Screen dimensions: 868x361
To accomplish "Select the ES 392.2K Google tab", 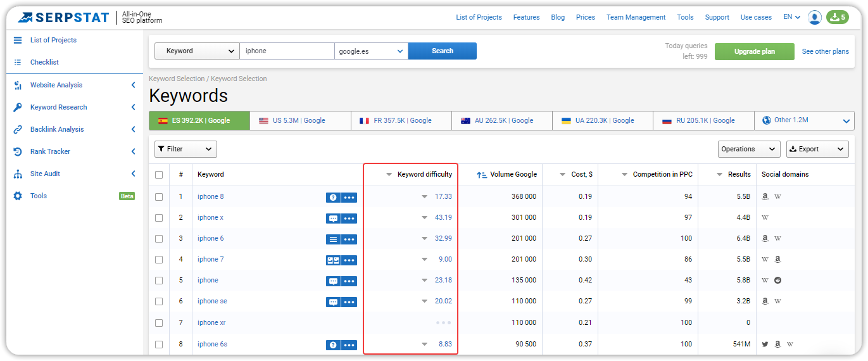I will click(x=199, y=120).
